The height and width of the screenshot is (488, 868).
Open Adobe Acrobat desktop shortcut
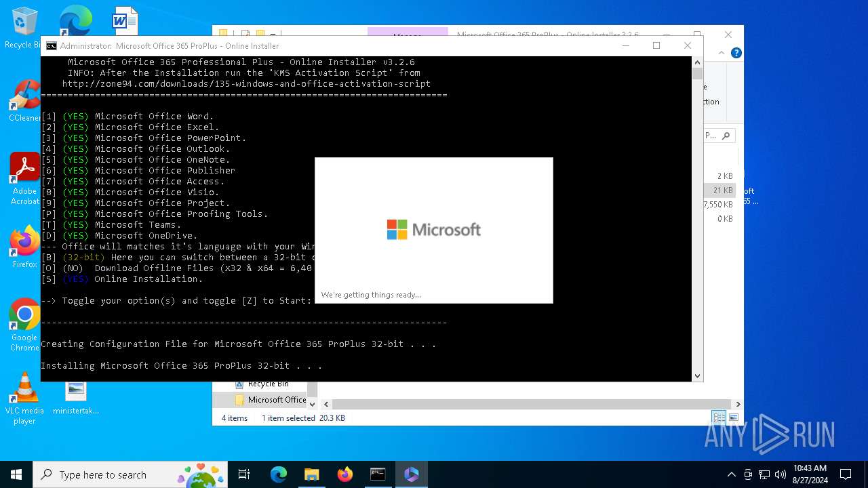click(25, 178)
